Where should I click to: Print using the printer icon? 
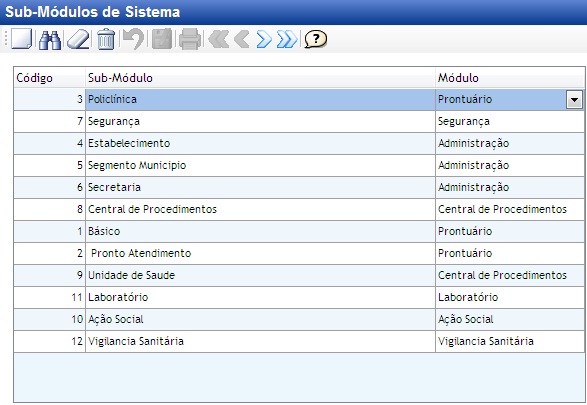(x=190, y=39)
